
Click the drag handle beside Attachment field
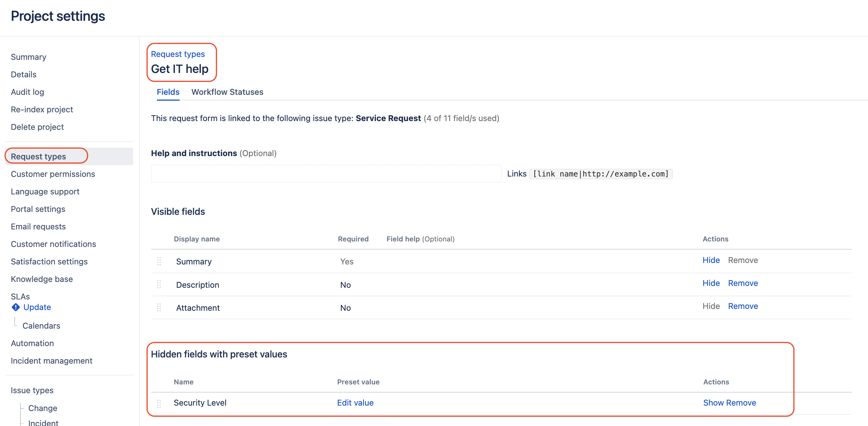[159, 307]
